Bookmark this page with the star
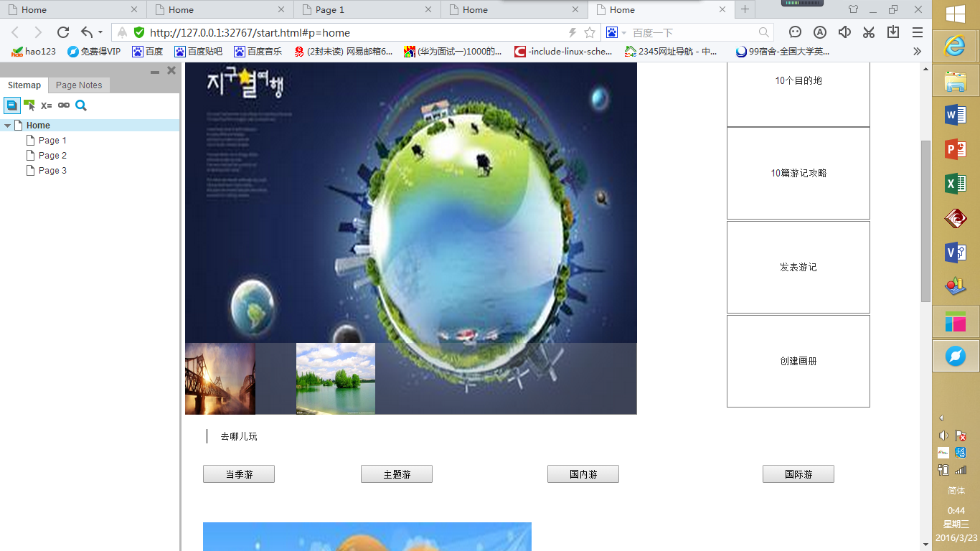The image size is (980, 551). pos(590,32)
